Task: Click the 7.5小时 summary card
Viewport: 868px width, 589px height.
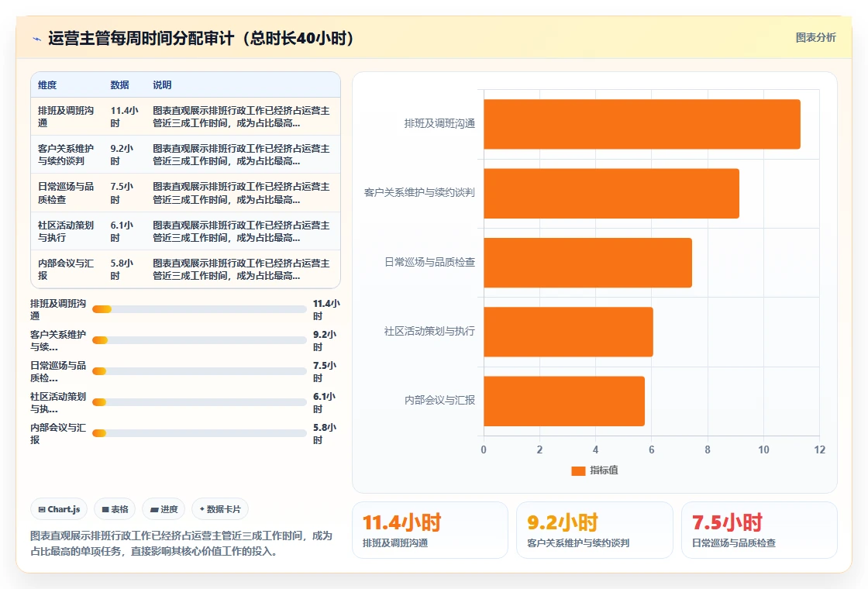Action: point(759,530)
